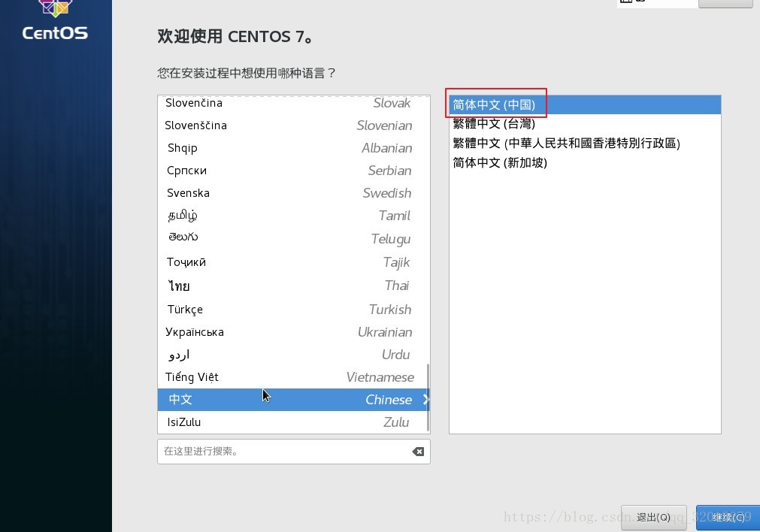This screenshot has height=532, width=760.
Task: Select Тоҷикӣ Tajik language
Action: pos(294,261)
